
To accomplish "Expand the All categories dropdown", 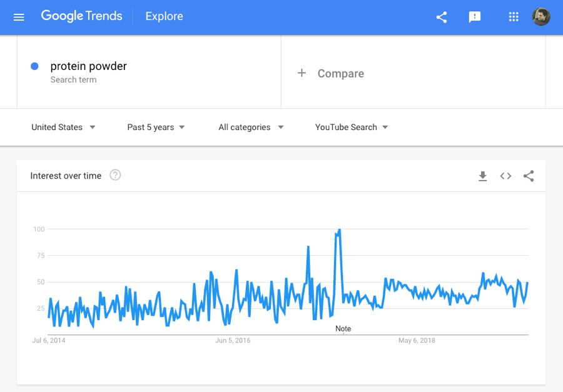I will [250, 127].
